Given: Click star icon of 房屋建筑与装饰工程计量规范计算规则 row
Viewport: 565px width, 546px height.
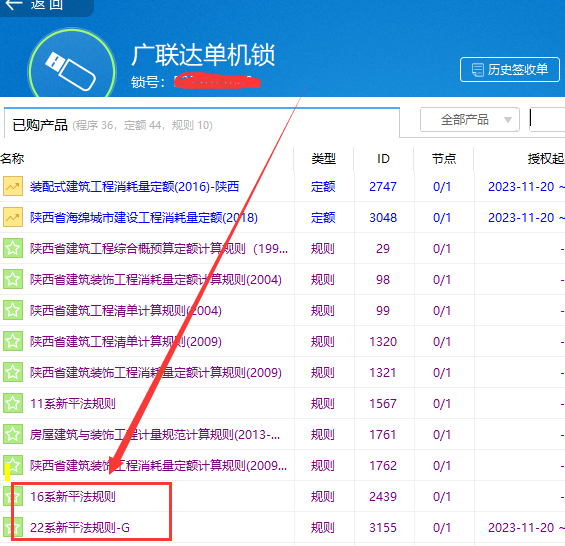Looking at the screenshot, I should [x=13, y=434].
